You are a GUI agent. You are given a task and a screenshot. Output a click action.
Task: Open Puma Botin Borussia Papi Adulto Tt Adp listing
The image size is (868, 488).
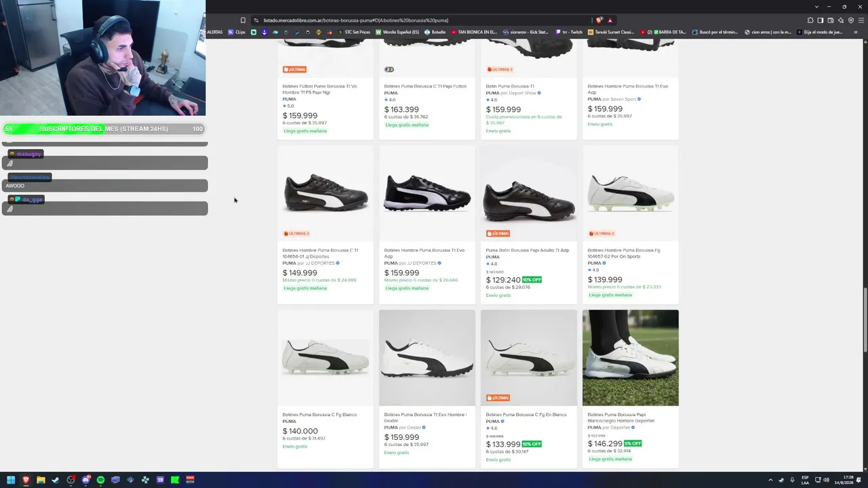point(528,250)
